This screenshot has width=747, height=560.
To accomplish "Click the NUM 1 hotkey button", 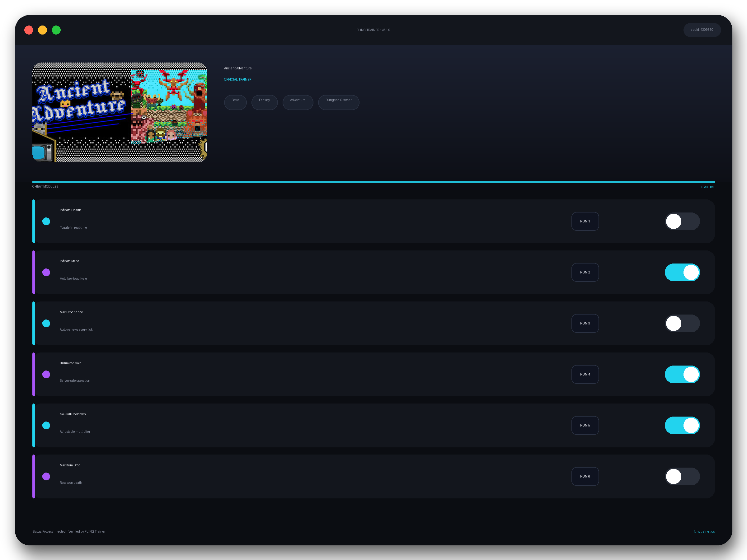I will pyautogui.click(x=585, y=222).
